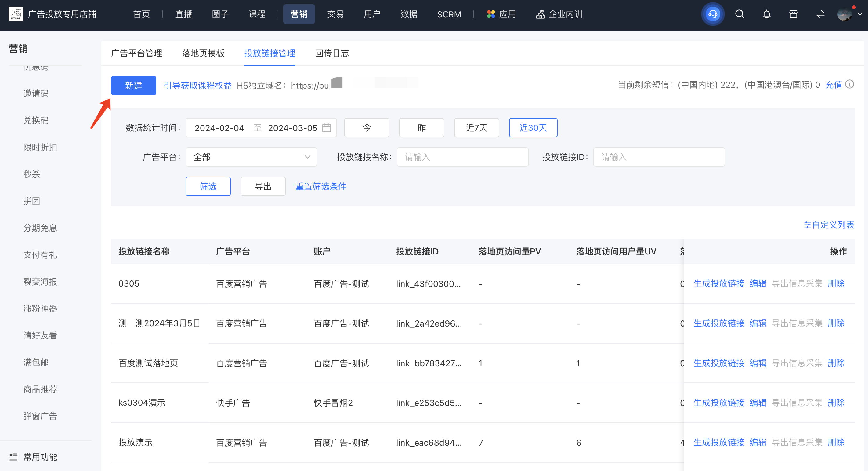Open the date range calendar icon
The width and height of the screenshot is (868, 471).
(x=326, y=128)
